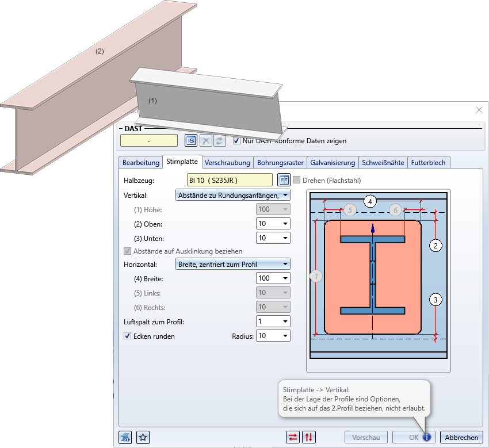The width and height of the screenshot is (489, 448).
Task: Click the profile settings icon at bottom left
Action: tap(125, 437)
